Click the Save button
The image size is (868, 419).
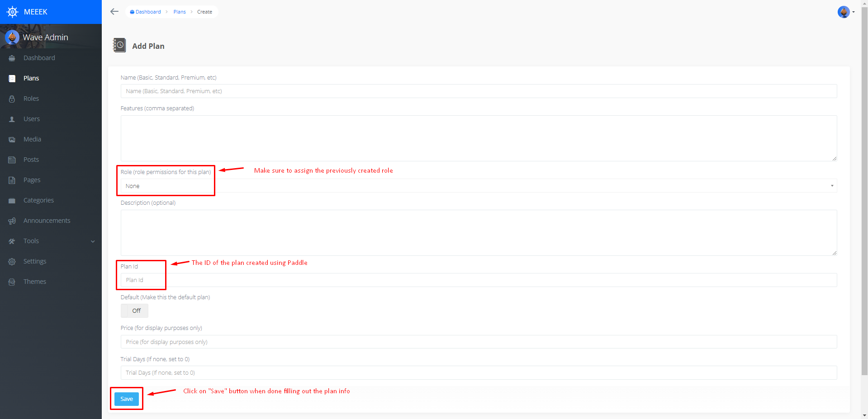pos(126,399)
